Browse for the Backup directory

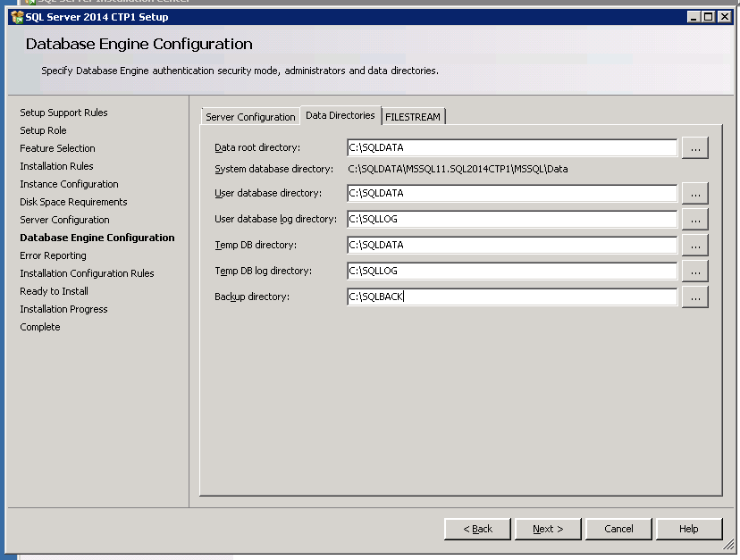click(694, 297)
